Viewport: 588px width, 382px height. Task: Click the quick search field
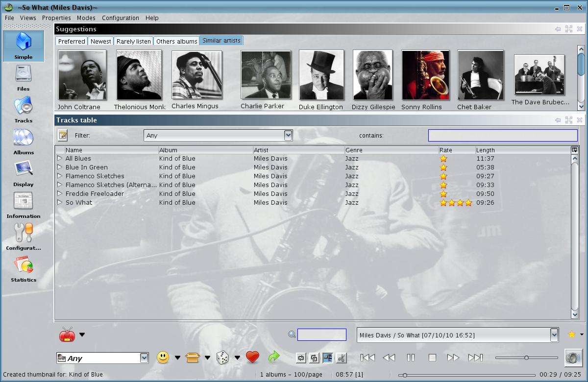pos(322,335)
